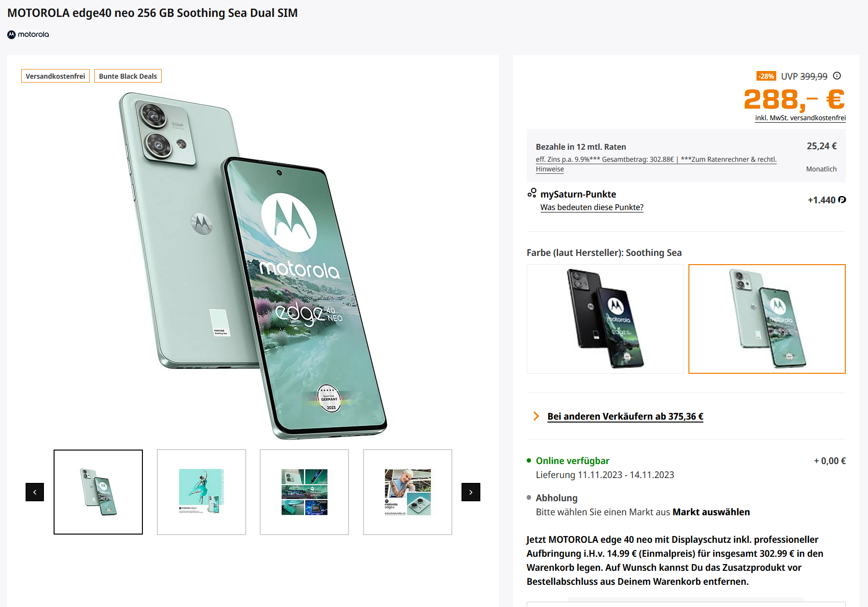This screenshot has height=607, width=868.
Task: Click the 'Bunte Black Deals' tag
Action: point(128,76)
